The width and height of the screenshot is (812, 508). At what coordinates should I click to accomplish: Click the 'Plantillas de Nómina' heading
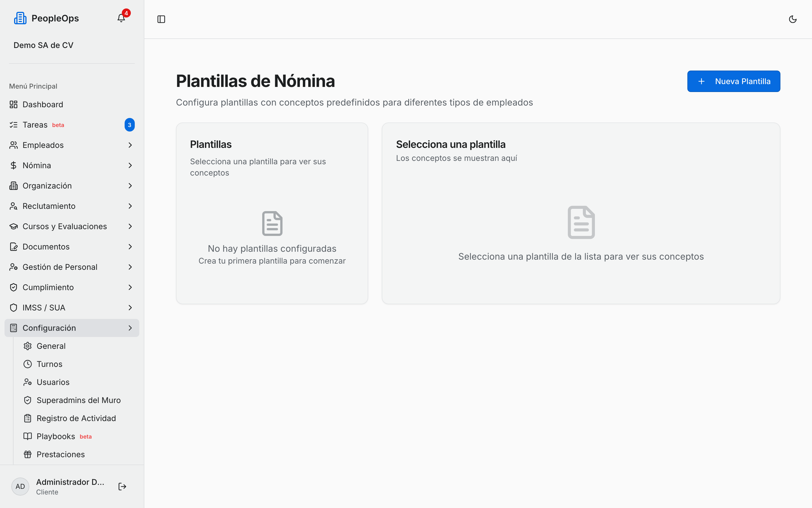point(255,81)
